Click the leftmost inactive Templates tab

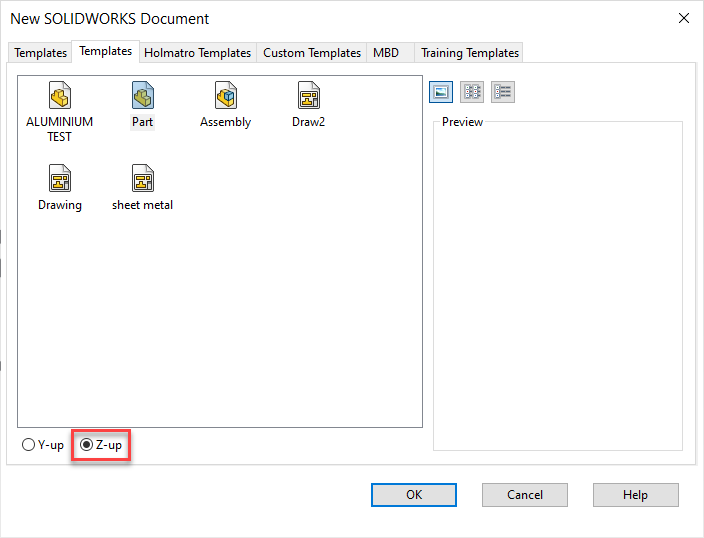point(40,53)
